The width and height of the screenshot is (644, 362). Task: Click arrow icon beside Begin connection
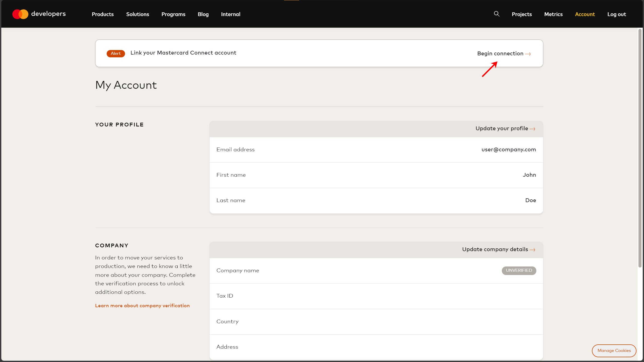[528, 54]
